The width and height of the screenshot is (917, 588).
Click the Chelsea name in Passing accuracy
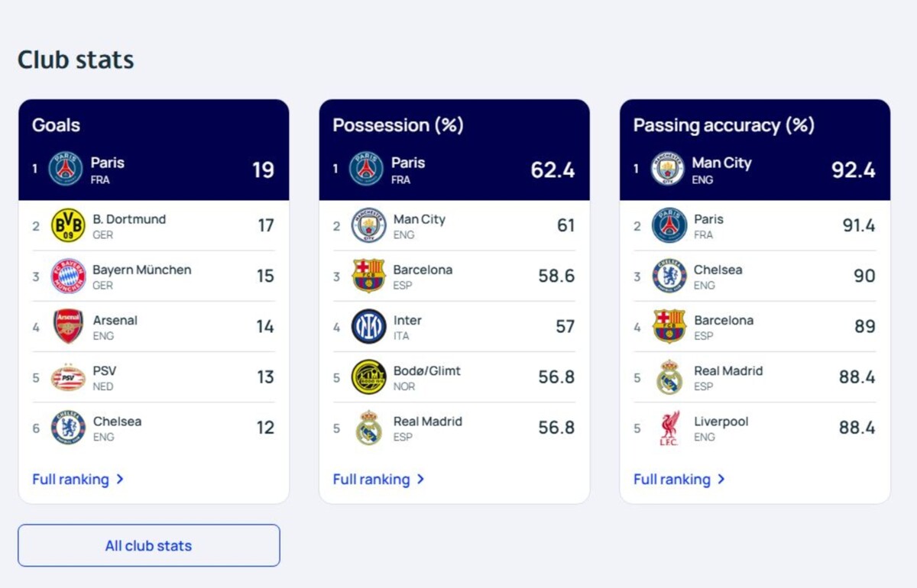click(x=718, y=270)
